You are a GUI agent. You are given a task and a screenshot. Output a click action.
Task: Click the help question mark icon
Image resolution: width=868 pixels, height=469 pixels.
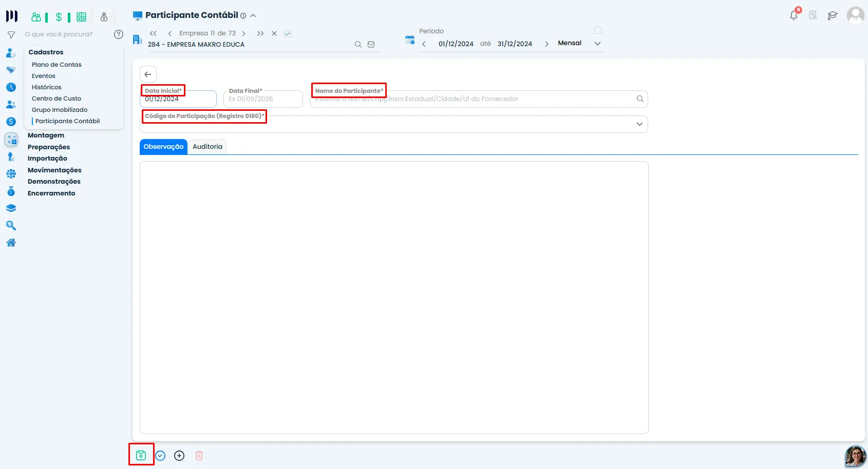coord(119,34)
